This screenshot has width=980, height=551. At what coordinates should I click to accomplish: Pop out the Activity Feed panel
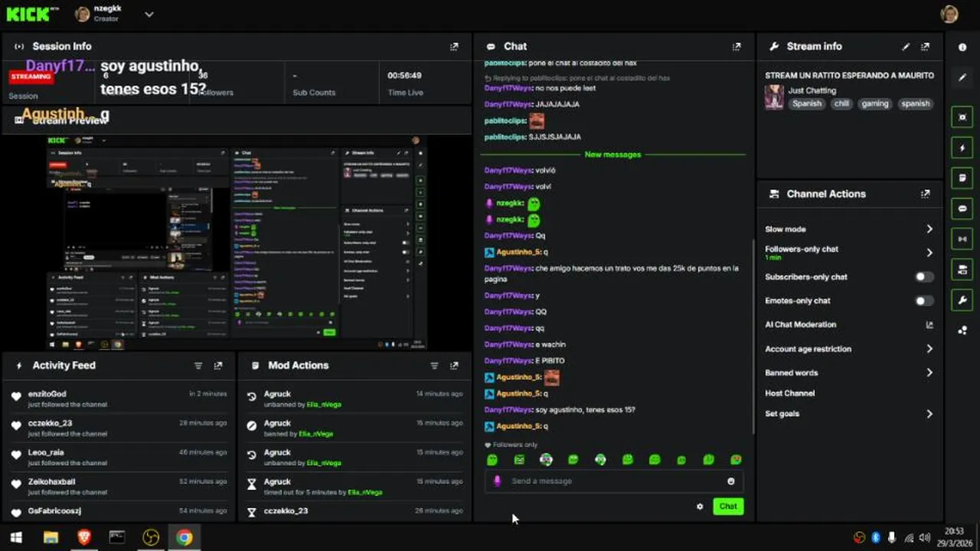218,366
